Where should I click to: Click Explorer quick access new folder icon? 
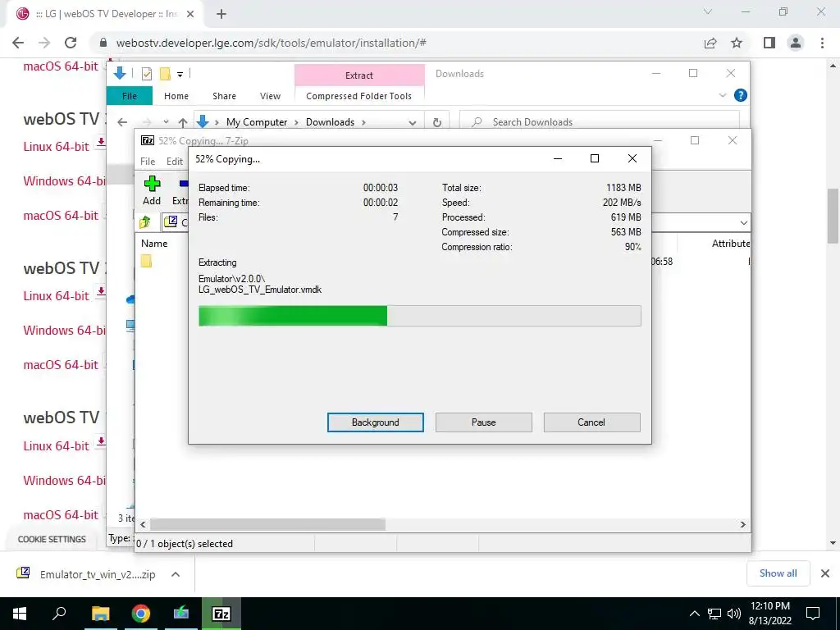point(165,73)
